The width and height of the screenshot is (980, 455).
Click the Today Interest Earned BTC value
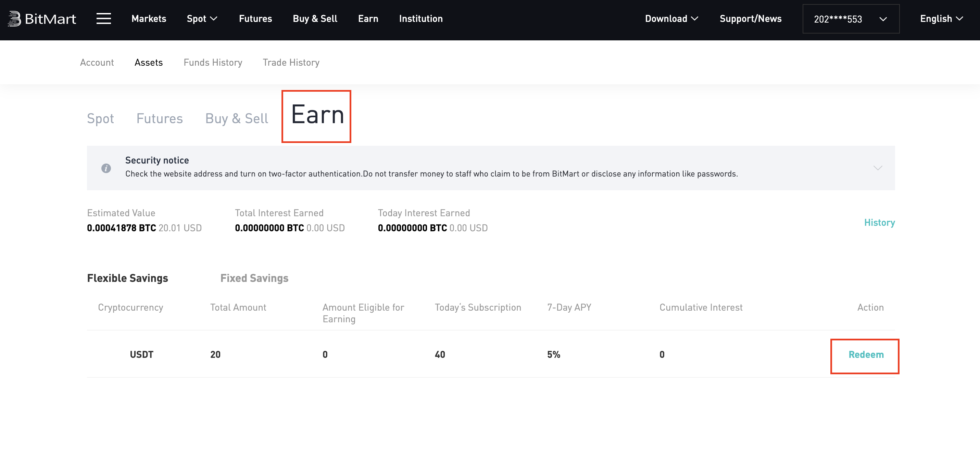[412, 228]
